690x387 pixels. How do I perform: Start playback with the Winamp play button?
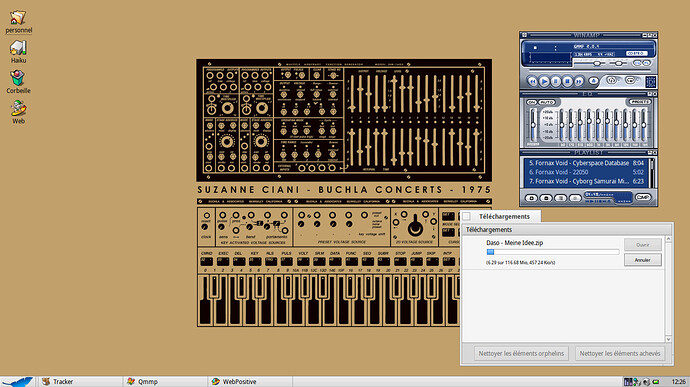pyautogui.click(x=544, y=81)
